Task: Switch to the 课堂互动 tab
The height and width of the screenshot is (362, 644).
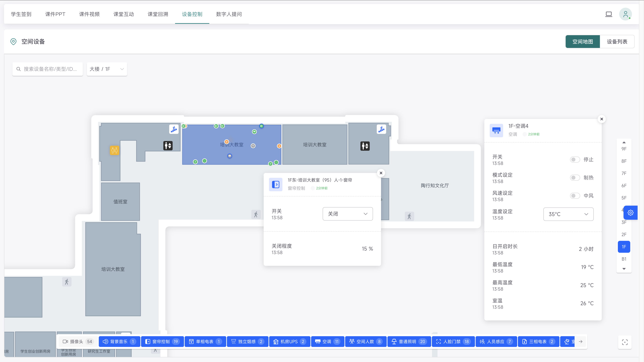Action: [123, 14]
